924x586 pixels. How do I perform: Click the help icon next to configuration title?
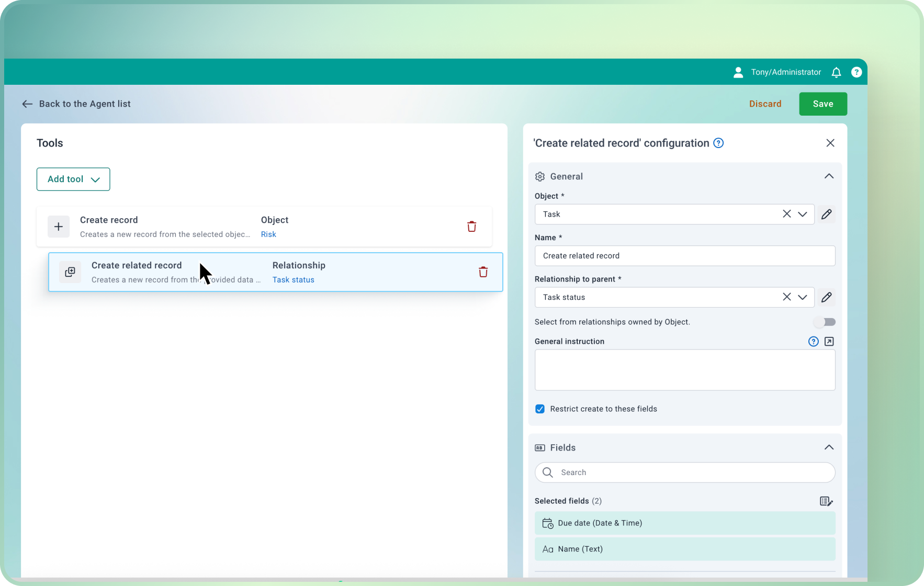(719, 142)
